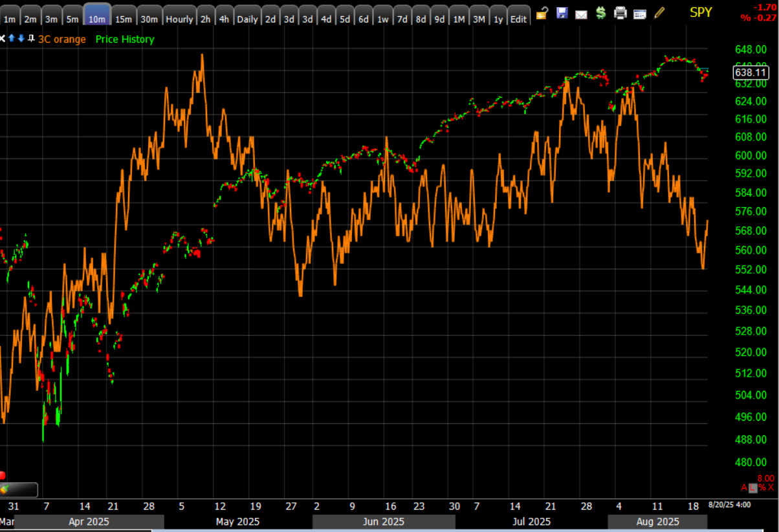Email chart using the envelope icon
Viewport: 779px width, 532px height.
[581, 14]
